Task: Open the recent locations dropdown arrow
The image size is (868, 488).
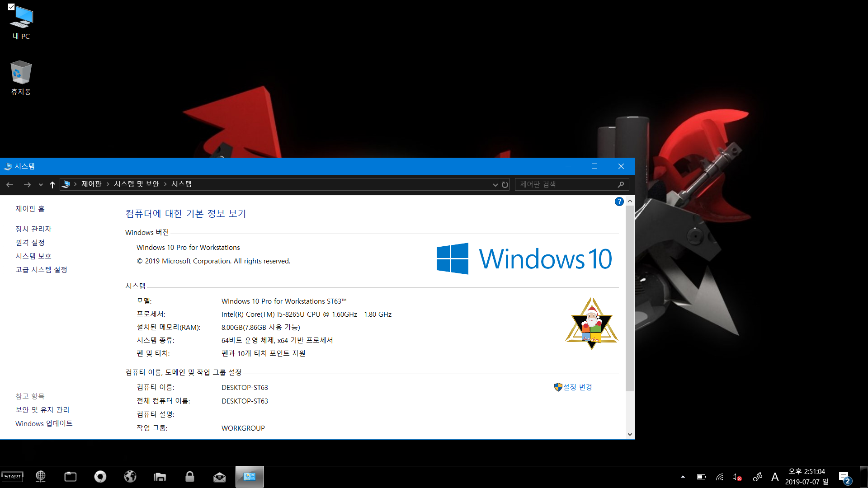Action: (41, 184)
